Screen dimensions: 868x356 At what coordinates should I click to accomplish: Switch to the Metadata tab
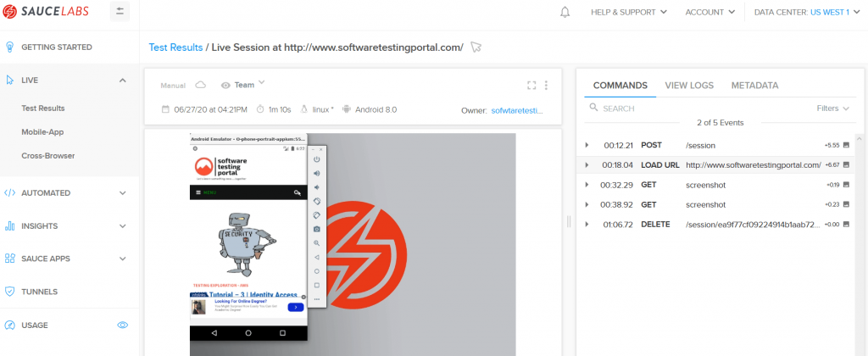pos(754,85)
